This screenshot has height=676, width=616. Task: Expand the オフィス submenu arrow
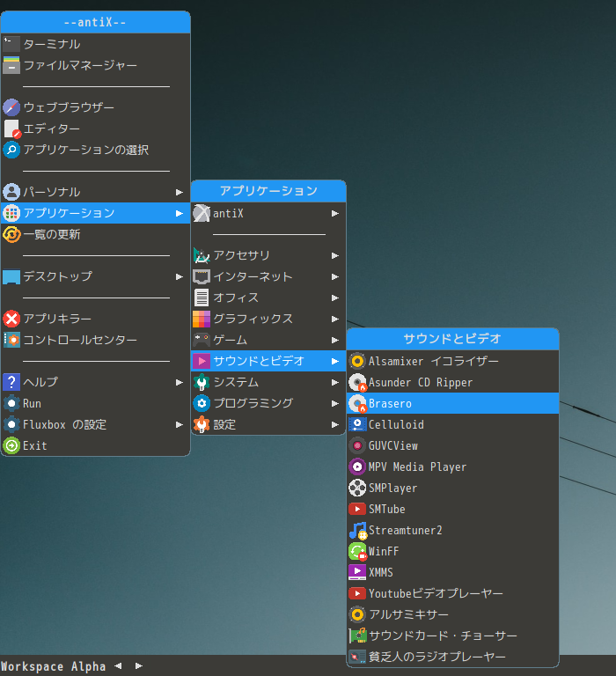335,298
